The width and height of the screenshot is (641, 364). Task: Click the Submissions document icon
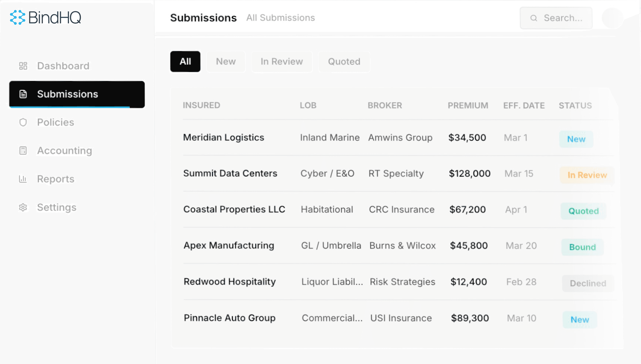[23, 94]
